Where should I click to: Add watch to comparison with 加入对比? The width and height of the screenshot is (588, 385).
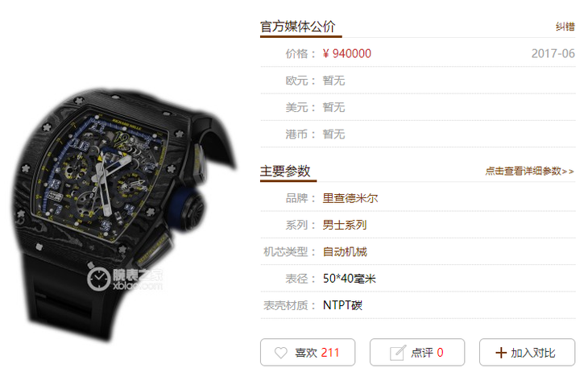[x=527, y=353]
